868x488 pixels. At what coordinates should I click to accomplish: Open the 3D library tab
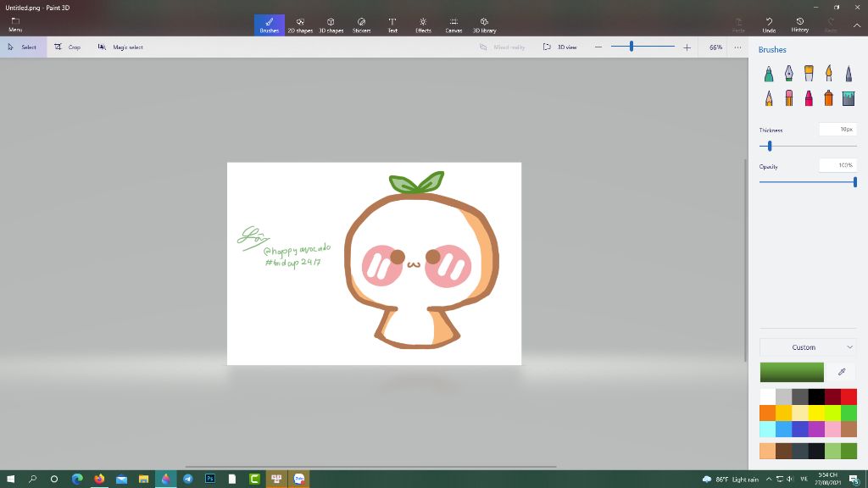point(484,25)
